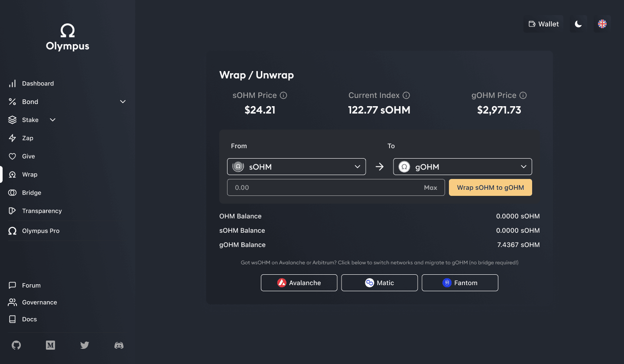Click the Bond percent icon

(13, 102)
